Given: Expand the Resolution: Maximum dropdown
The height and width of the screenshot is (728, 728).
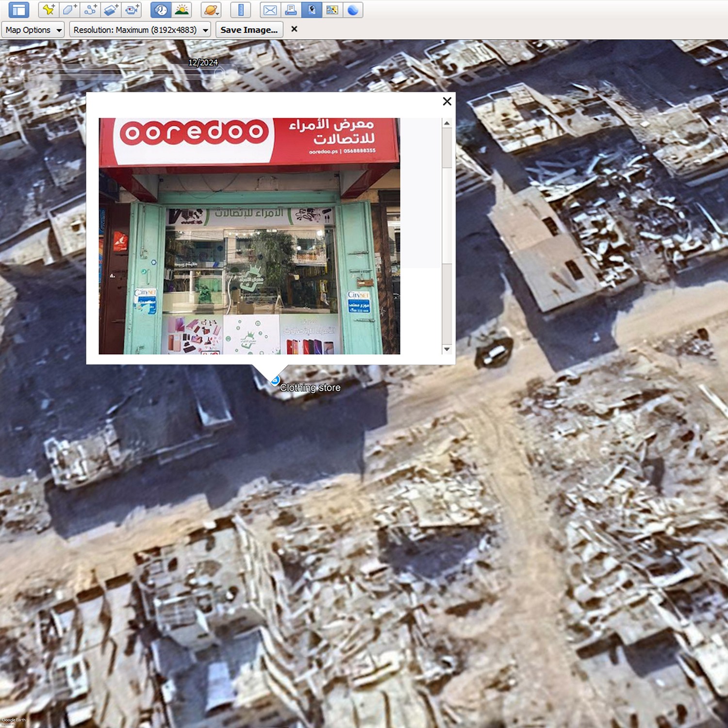Looking at the screenshot, I should click(140, 30).
